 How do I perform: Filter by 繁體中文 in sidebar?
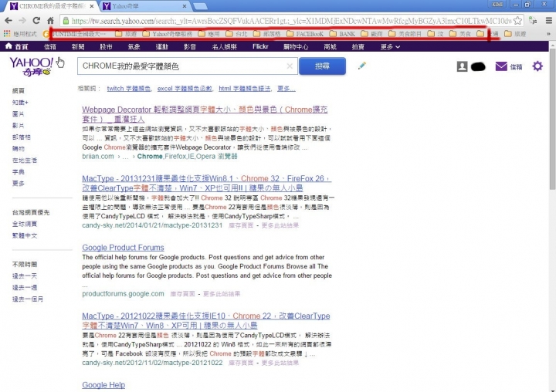pyautogui.click(x=25, y=235)
